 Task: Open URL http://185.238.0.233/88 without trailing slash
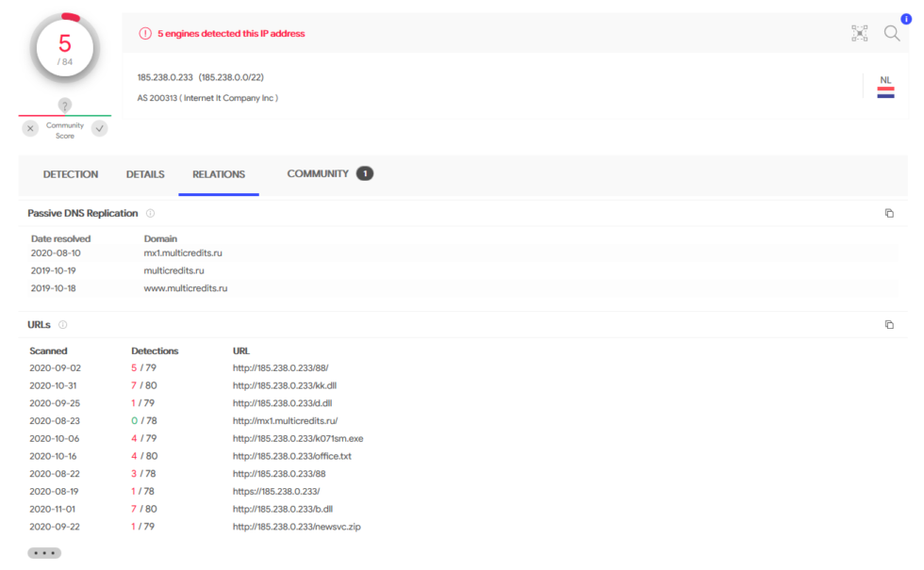[279, 473]
